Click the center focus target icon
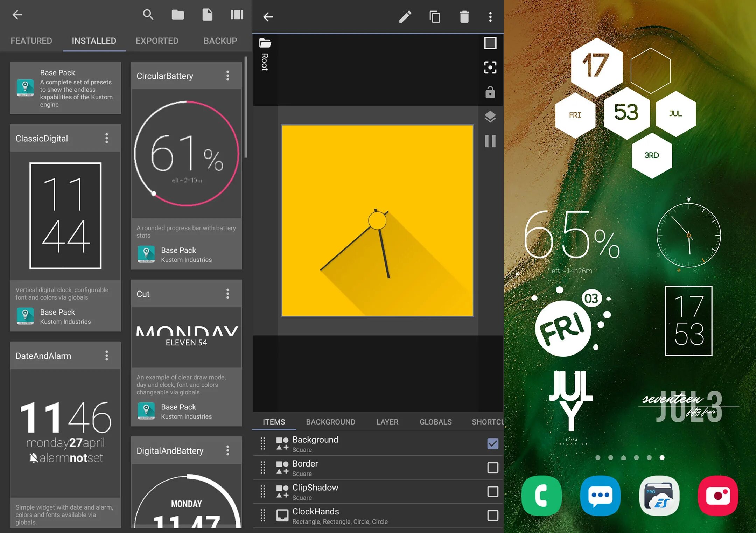The height and width of the screenshot is (533, 756). [490, 67]
